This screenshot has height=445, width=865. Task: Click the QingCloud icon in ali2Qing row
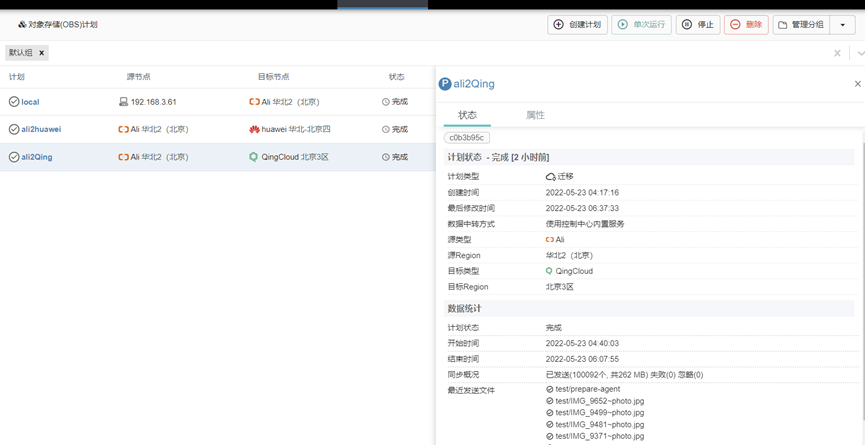pyautogui.click(x=254, y=157)
